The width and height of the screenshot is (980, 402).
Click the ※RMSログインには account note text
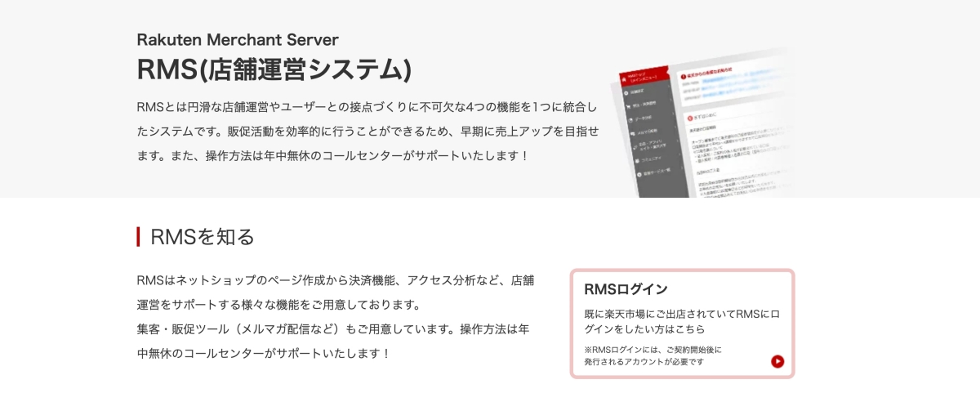coord(653,350)
